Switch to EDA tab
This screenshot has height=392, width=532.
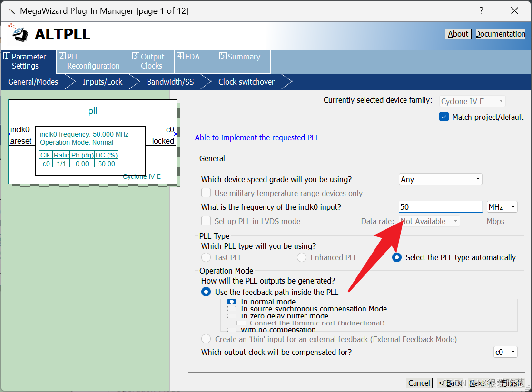(196, 61)
